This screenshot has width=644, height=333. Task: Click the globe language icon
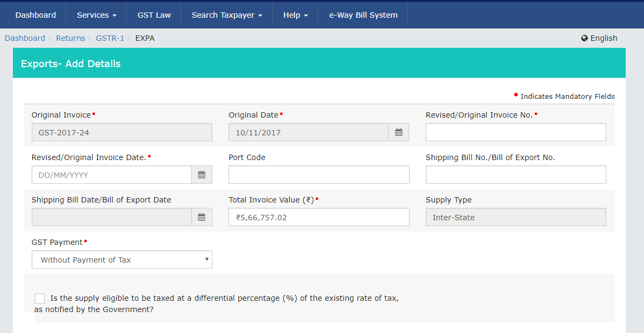click(x=584, y=38)
